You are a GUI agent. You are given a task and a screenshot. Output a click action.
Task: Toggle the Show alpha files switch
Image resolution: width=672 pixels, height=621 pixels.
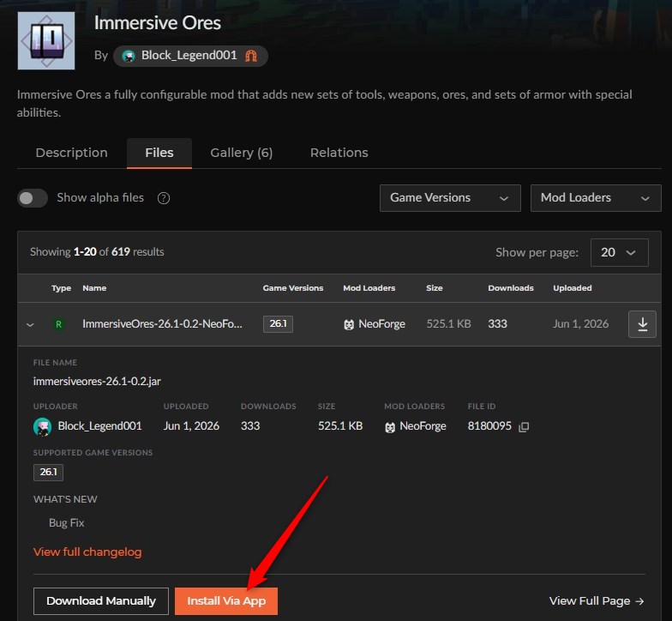click(33, 198)
